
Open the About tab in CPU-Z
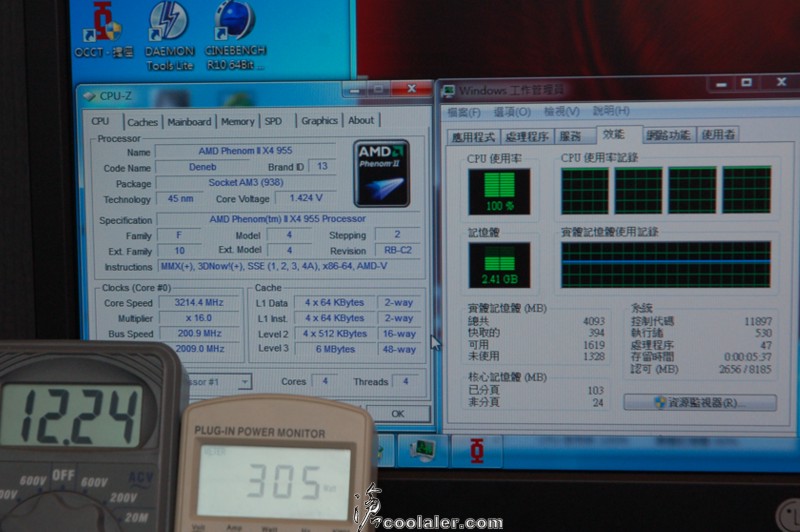(x=361, y=120)
